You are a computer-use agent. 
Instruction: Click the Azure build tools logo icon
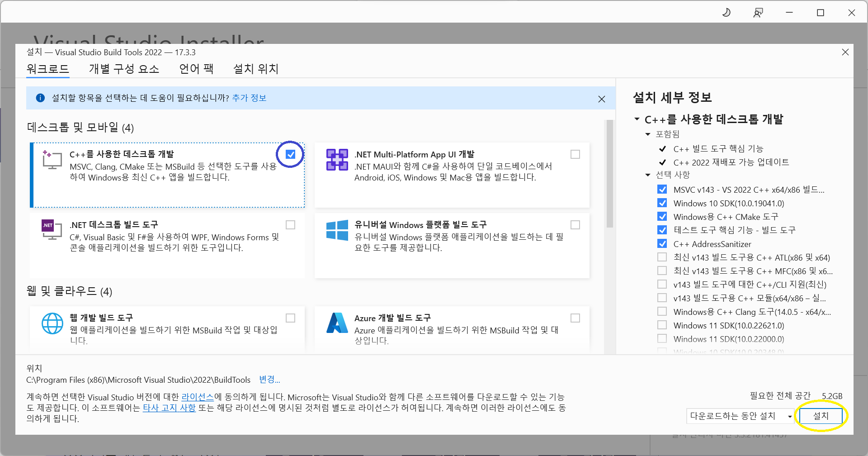337,323
